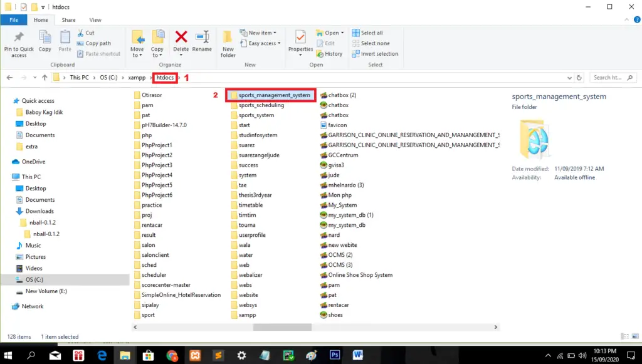Open Photoshop from the taskbar
This screenshot has width=642, height=364.
(335, 355)
